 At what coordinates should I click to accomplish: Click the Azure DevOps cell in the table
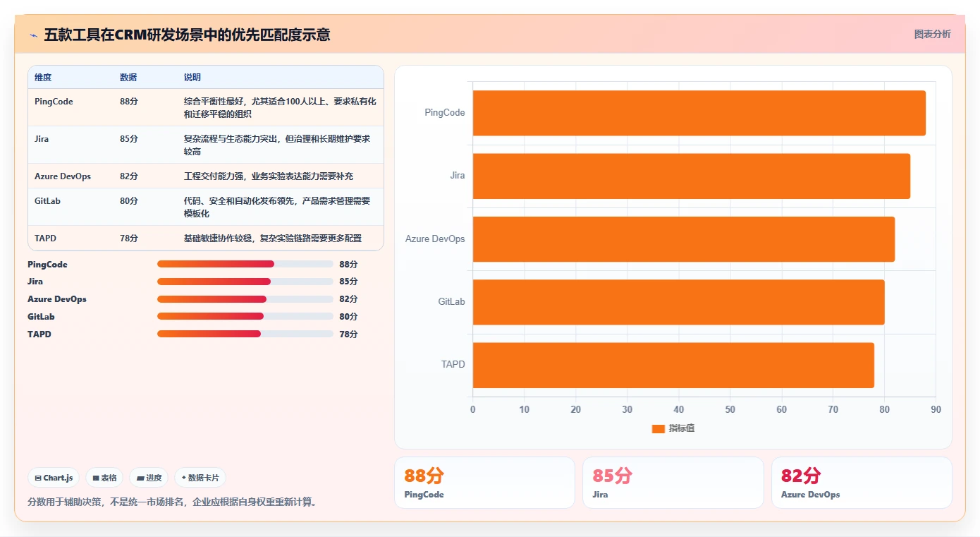63,176
